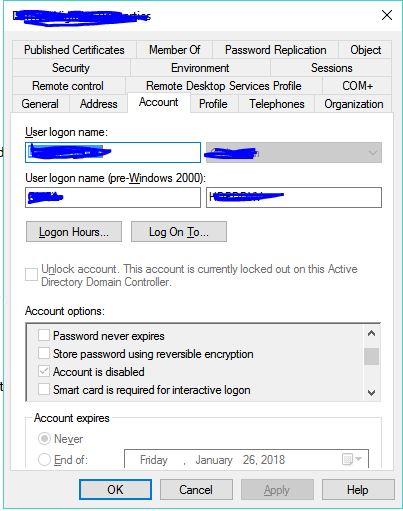Switch to the Member Of tab
The image size is (403, 511).
pyautogui.click(x=174, y=50)
